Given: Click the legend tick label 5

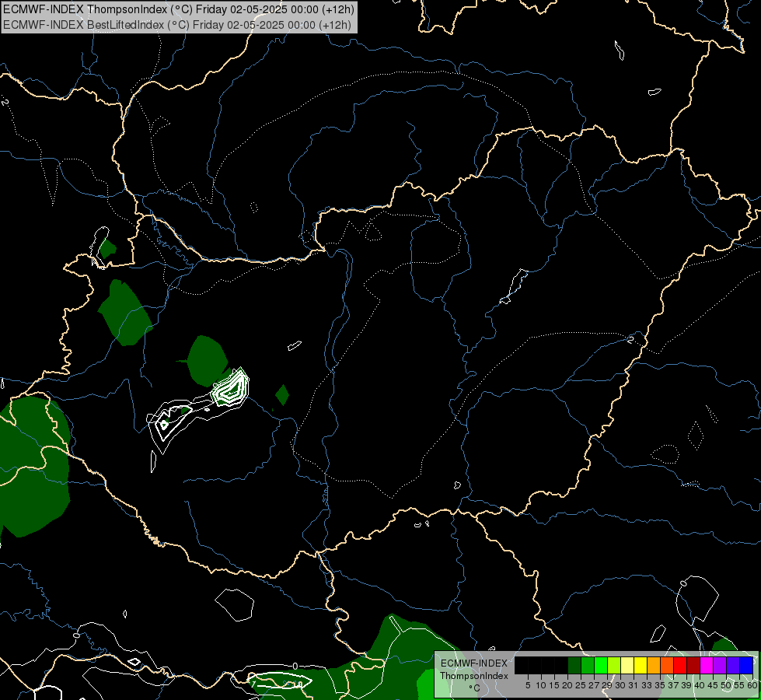Looking at the screenshot, I should coord(528,685).
